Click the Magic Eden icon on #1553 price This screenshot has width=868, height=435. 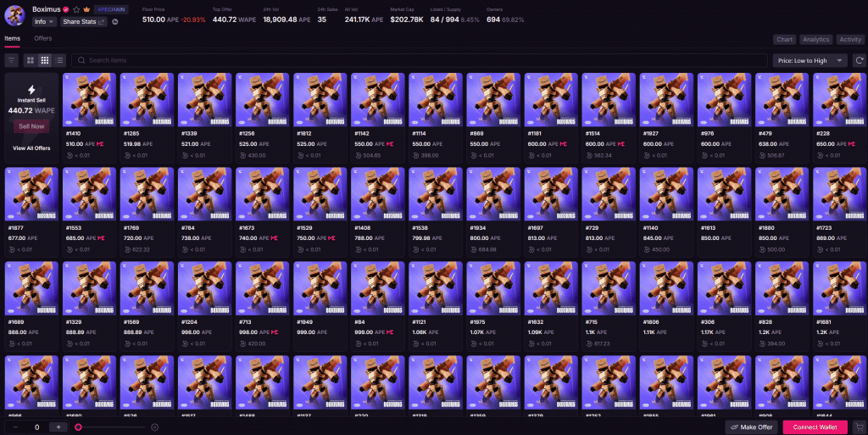[x=101, y=238]
